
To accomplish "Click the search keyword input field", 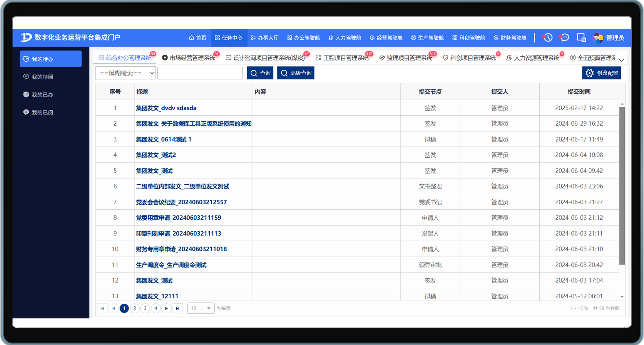I will click(x=200, y=73).
